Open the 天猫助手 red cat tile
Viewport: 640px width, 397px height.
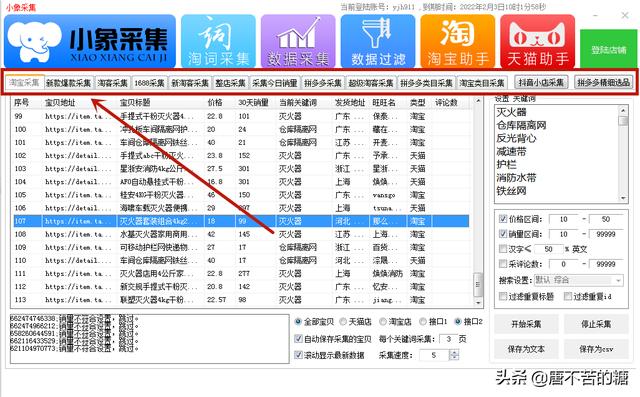(x=538, y=41)
